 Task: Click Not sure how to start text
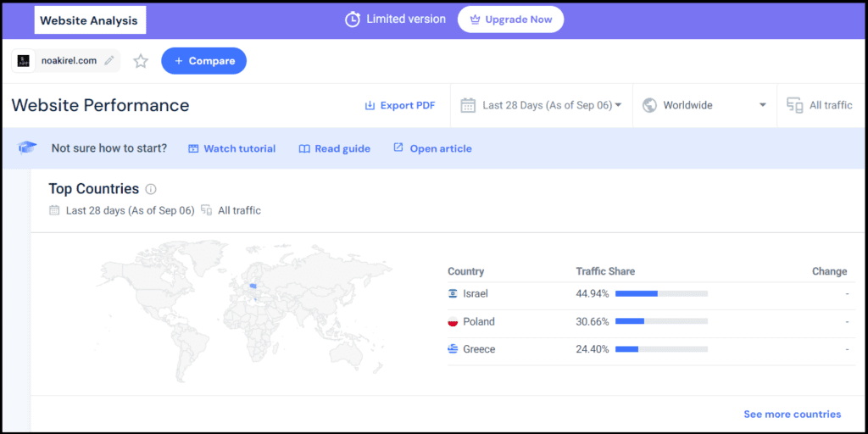109,148
